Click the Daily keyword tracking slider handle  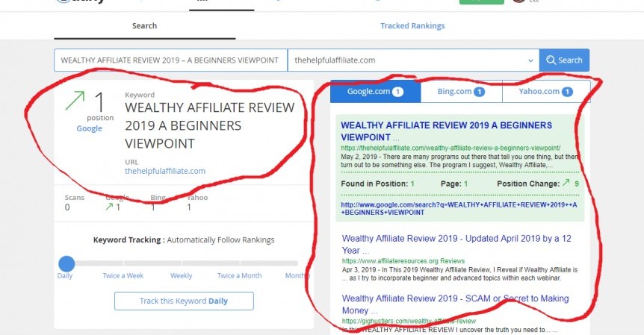[66, 263]
